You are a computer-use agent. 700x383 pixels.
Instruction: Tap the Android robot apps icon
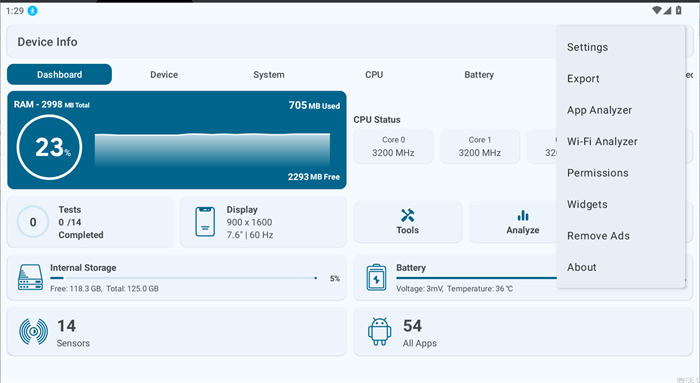379,332
